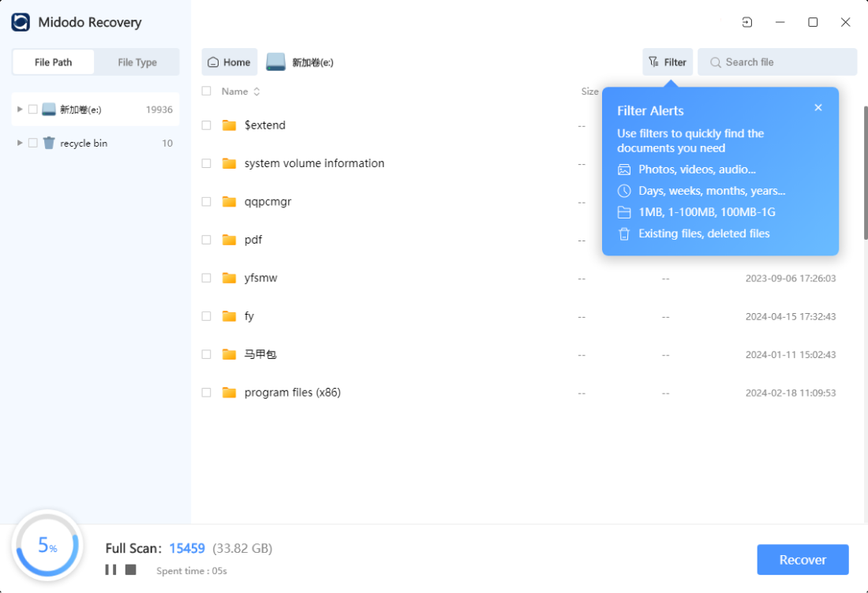Stop the full scan
The width and height of the screenshot is (868, 593).
tap(131, 570)
